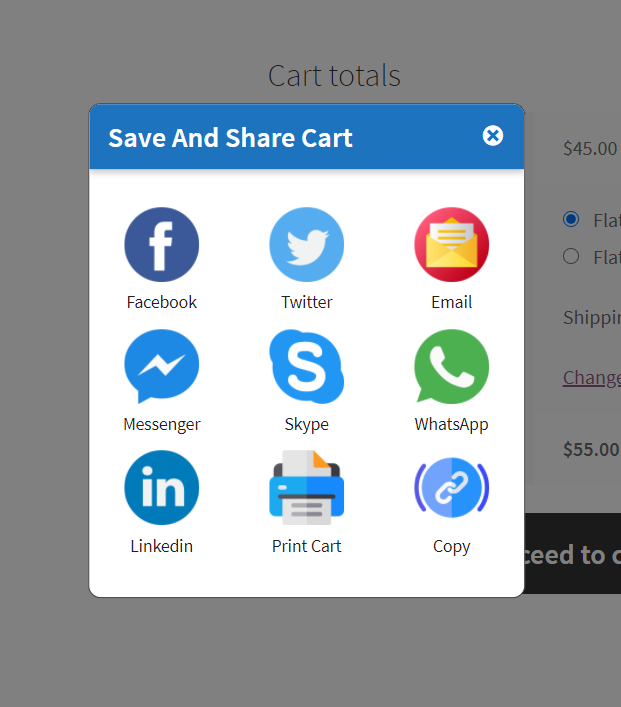
Task: Share cart through Messenger icon
Action: [162, 367]
